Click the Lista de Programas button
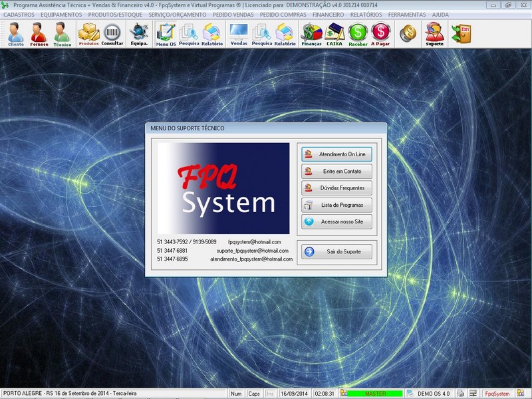 coord(336,205)
